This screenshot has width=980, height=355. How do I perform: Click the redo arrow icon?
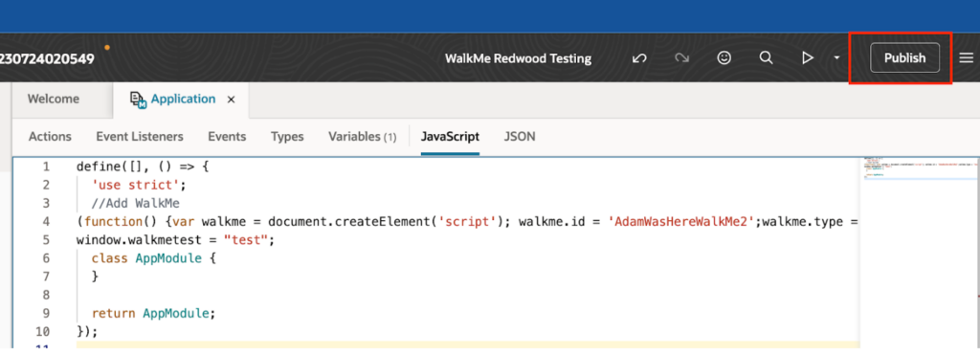681,58
